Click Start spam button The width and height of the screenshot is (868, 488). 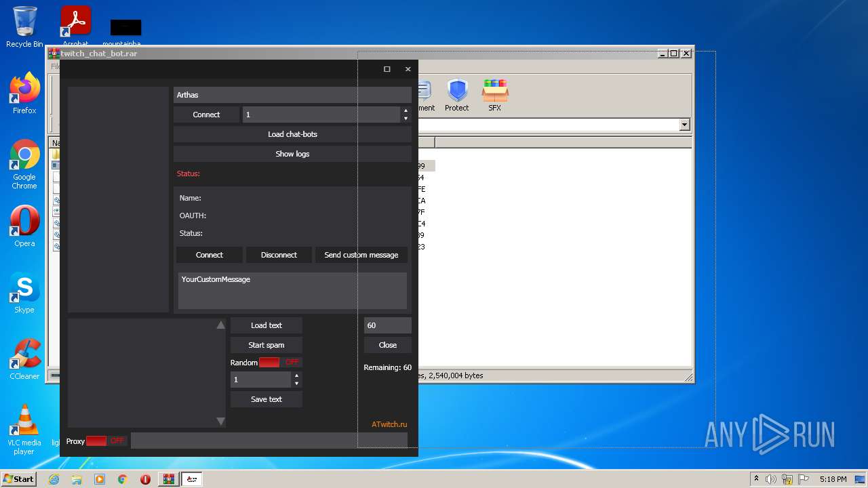(267, 345)
